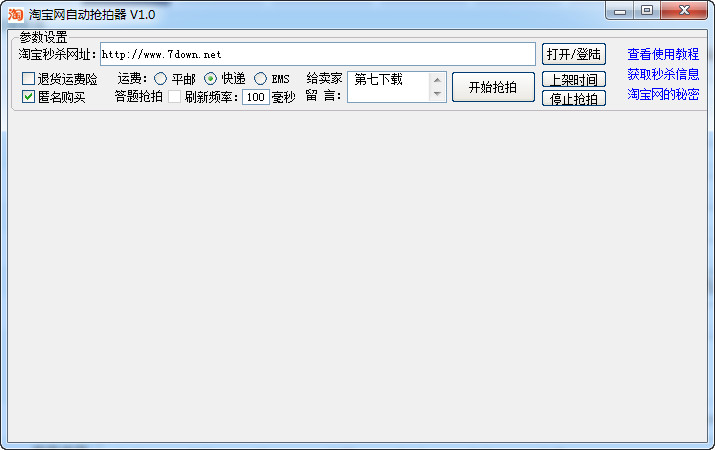Image resolution: width=715 pixels, height=450 pixels.
Task: Click the 给卖家留言 message text box
Action: coord(389,87)
